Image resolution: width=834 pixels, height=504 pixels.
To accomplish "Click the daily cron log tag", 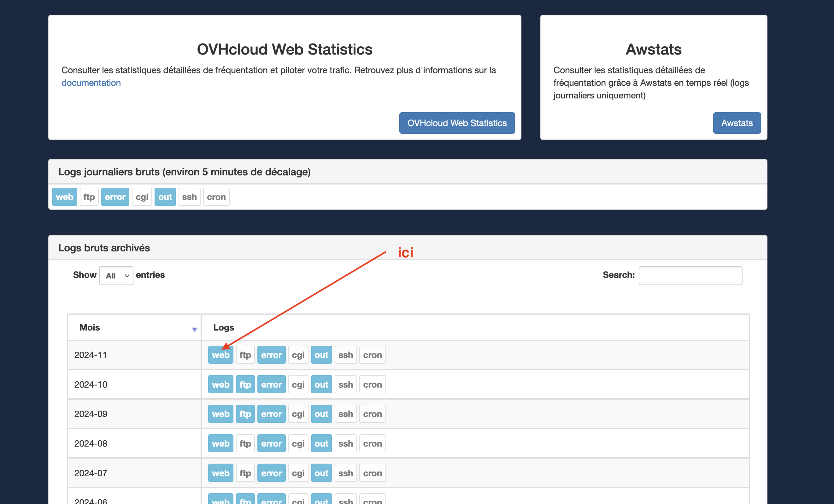I will click(216, 197).
